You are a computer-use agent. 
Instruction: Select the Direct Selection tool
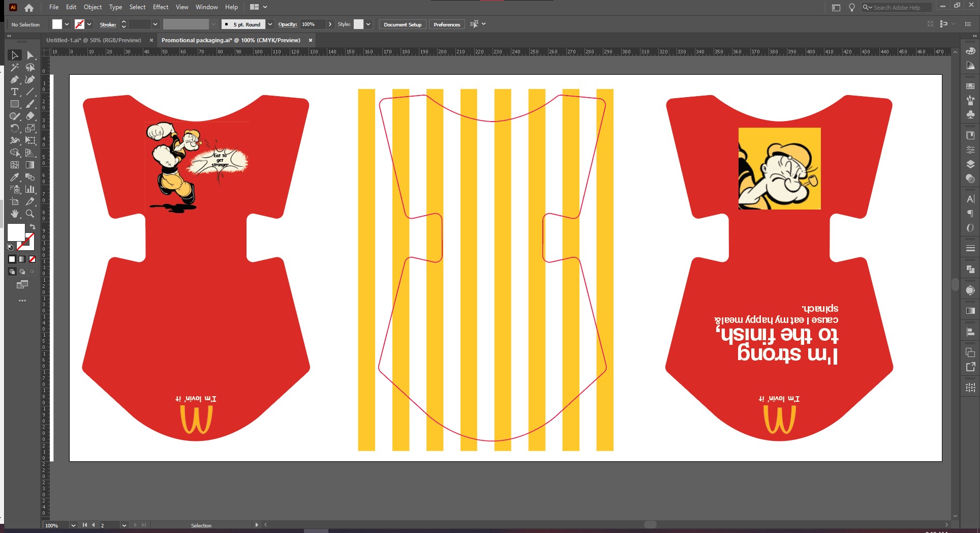[30, 55]
